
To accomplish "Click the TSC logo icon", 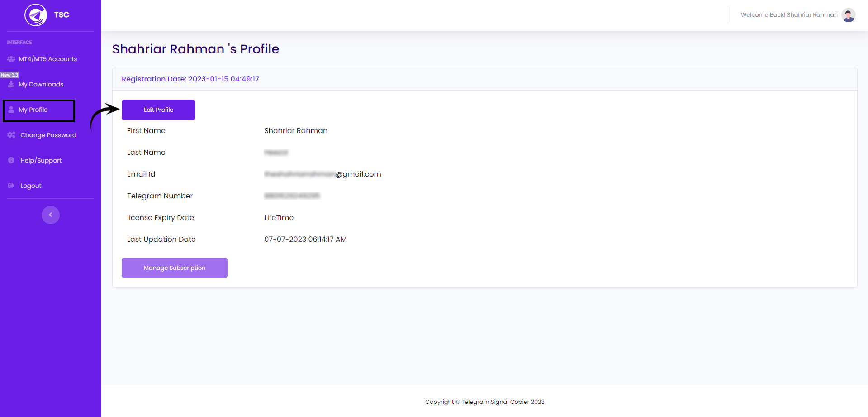I will point(35,14).
